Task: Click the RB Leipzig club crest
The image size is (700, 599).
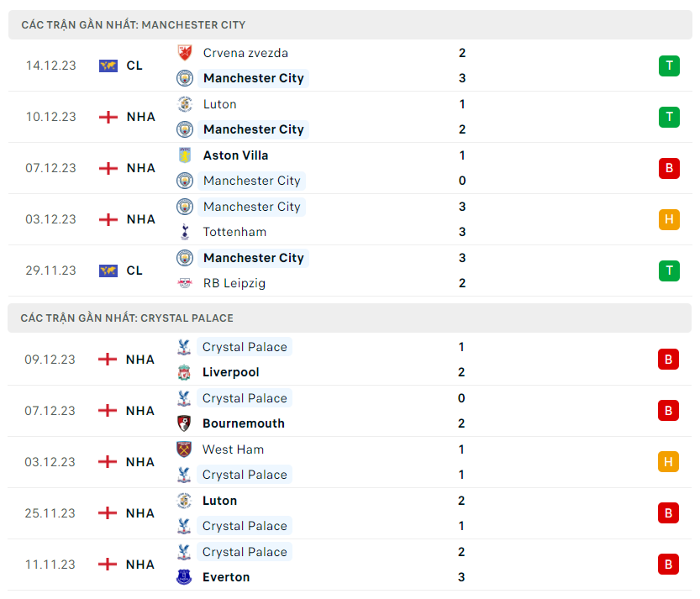Action: (185, 283)
